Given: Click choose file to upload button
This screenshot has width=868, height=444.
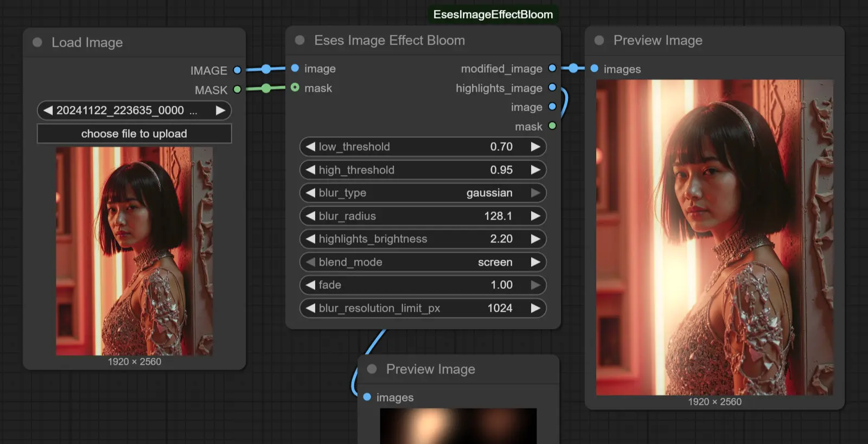Looking at the screenshot, I should (x=134, y=133).
